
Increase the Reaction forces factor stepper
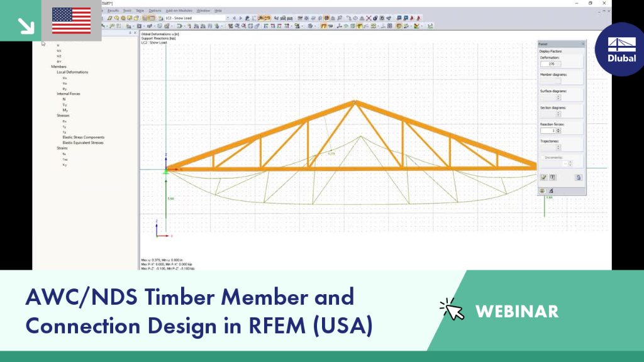pyautogui.click(x=558, y=129)
